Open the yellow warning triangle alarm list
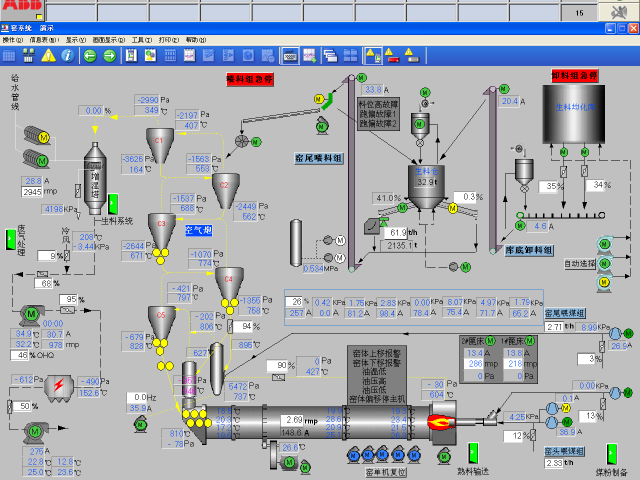 pos(48,56)
